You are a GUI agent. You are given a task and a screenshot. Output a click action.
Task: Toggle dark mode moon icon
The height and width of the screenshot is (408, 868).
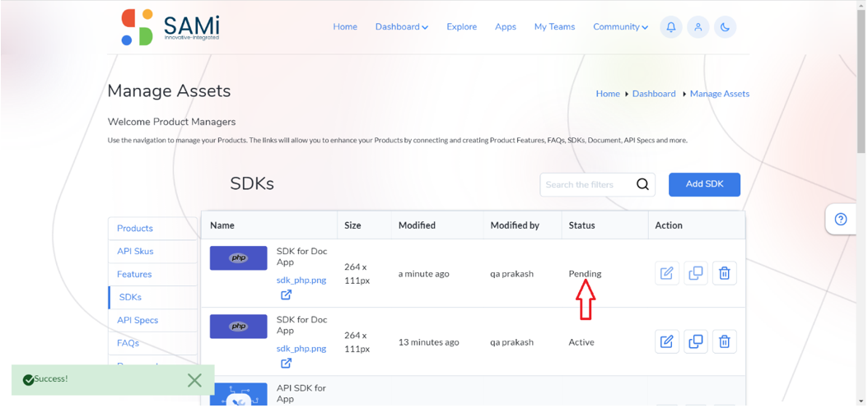[726, 27]
